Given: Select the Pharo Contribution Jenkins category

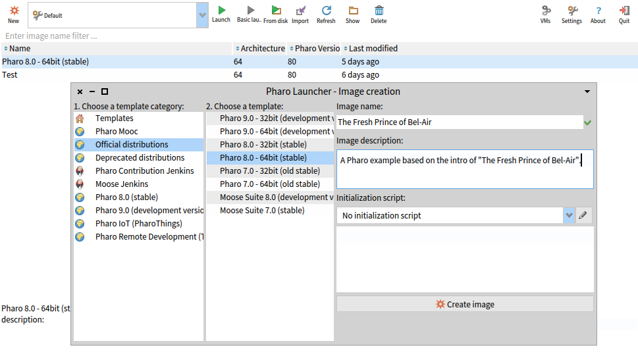Looking at the screenshot, I should [139, 171].
